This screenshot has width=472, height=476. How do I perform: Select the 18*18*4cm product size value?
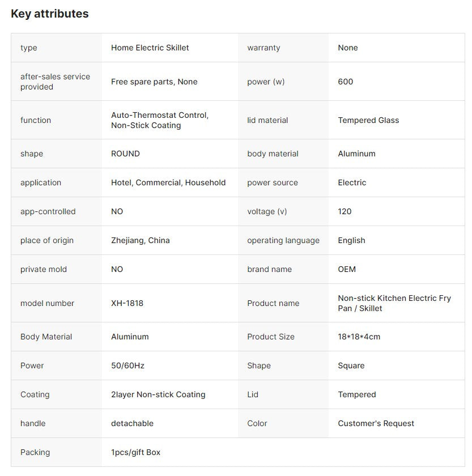[359, 337]
